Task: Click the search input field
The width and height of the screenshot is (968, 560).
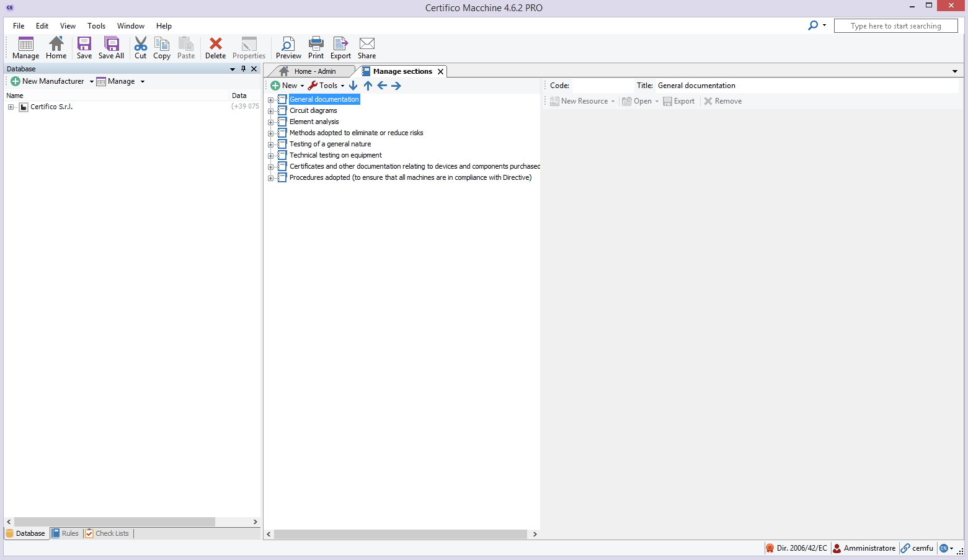Action: point(895,26)
